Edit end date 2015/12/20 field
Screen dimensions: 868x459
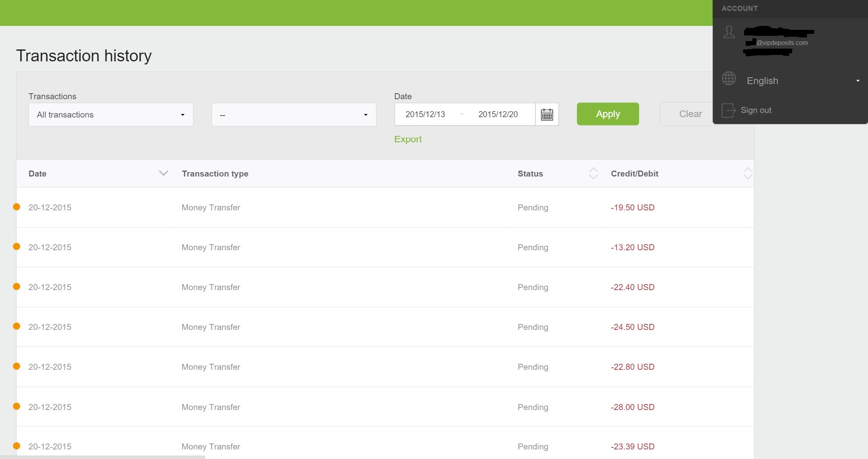(x=498, y=114)
